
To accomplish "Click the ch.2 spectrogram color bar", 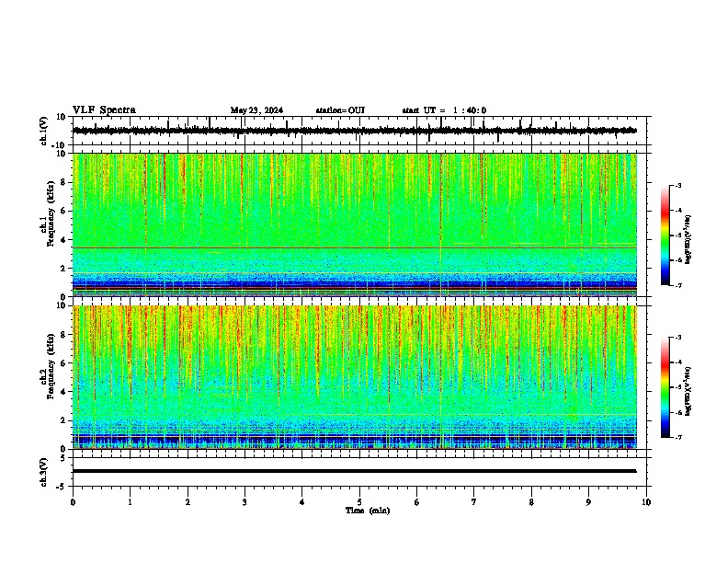I will (665, 387).
